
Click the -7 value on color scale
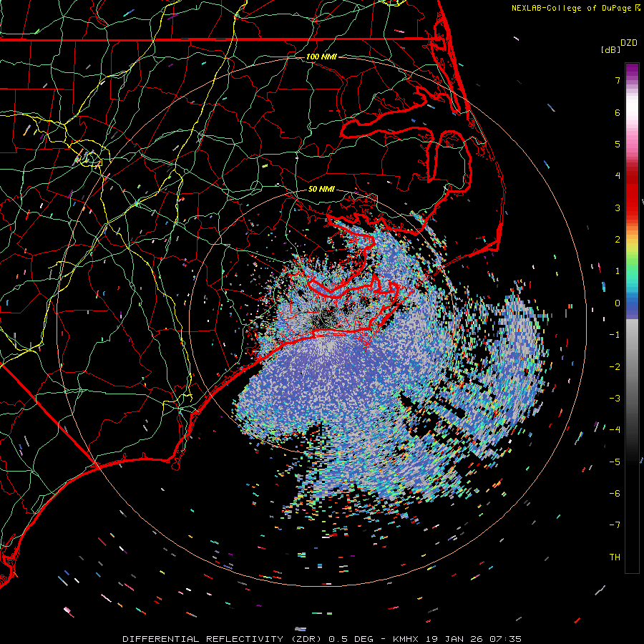pyautogui.click(x=615, y=525)
